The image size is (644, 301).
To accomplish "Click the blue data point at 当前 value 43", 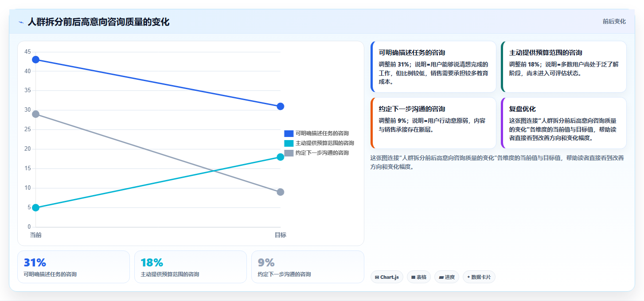I will tap(36, 59).
